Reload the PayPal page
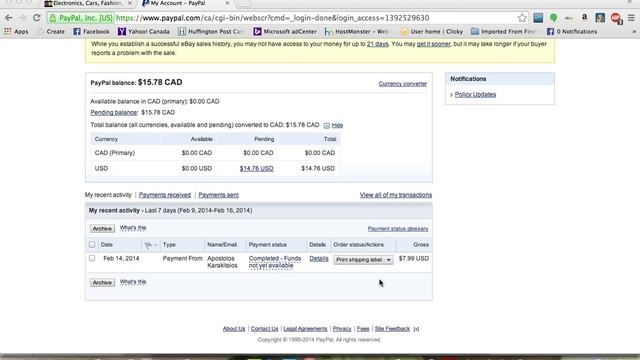640x360 pixels. [37, 18]
